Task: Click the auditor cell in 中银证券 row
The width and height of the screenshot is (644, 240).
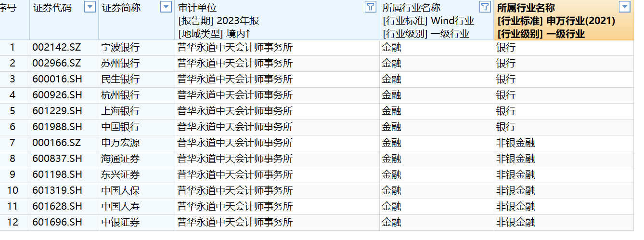Action: pyautogui.click(x=277, y=223)
